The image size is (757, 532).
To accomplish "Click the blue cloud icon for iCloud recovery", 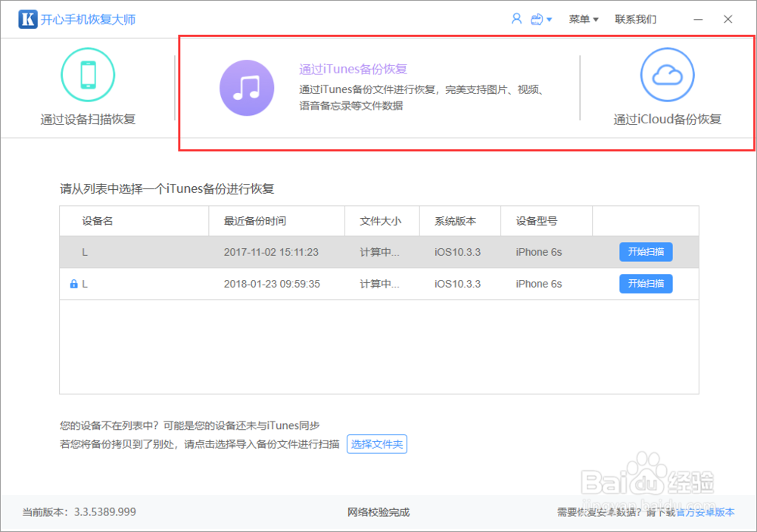I will (667, 74).
